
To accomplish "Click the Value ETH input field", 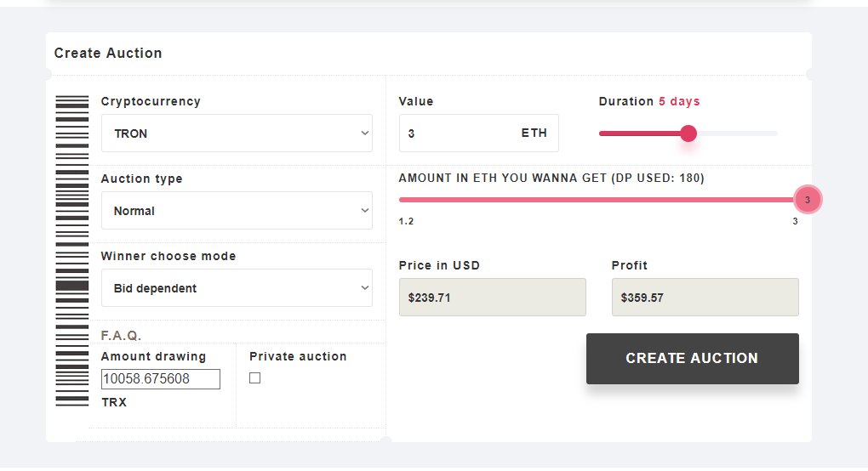I will pyautogui.click(x=479, y=133).
